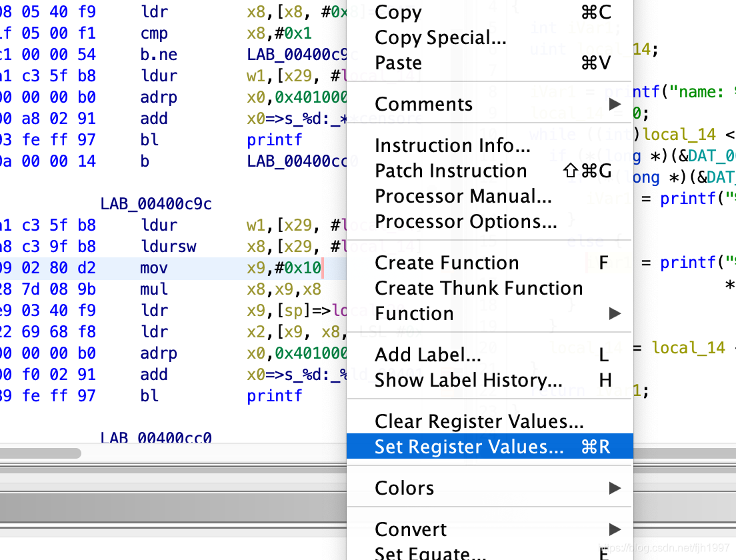Click LAB_00400c9c operand of b.ne

[x=297, y=55]
